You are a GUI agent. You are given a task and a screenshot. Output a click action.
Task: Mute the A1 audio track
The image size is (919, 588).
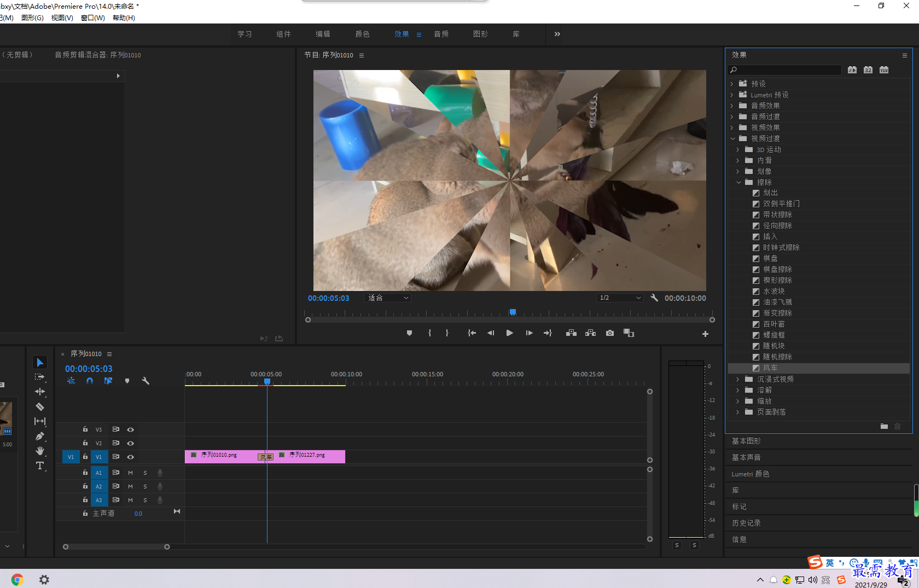[x=130, y=473]
